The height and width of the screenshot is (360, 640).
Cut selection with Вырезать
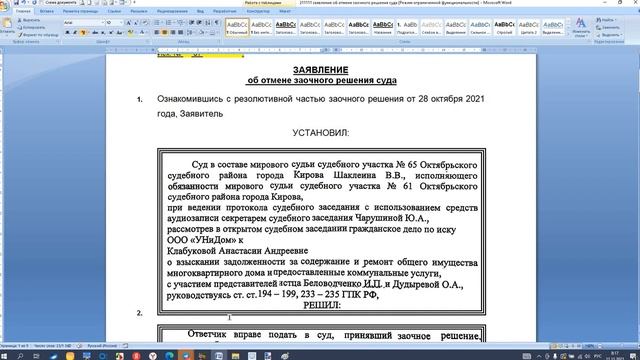pos(29,20)
